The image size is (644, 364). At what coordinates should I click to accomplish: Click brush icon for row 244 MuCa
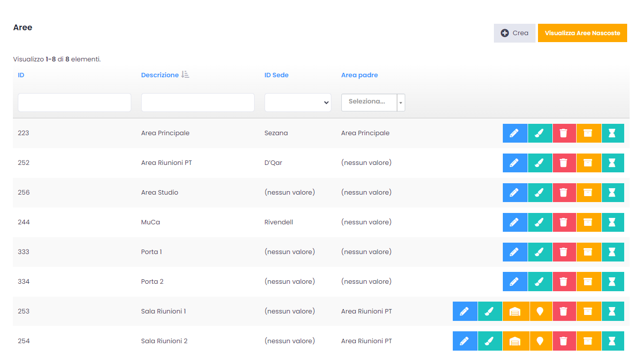coord(539,222)
